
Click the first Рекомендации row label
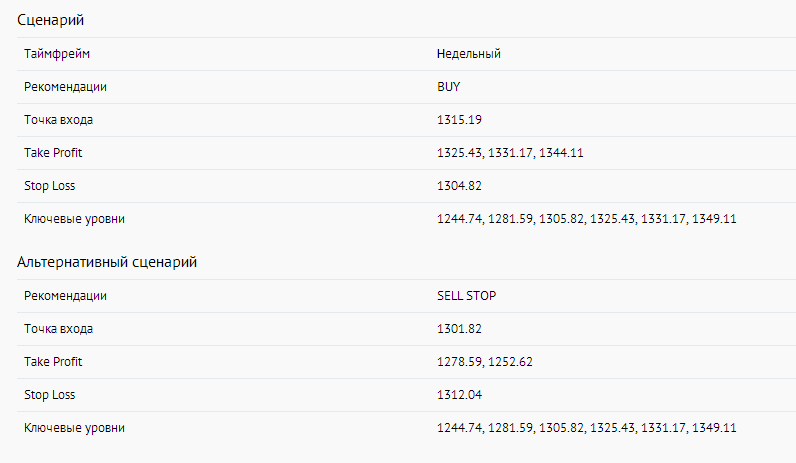[65, 87]
